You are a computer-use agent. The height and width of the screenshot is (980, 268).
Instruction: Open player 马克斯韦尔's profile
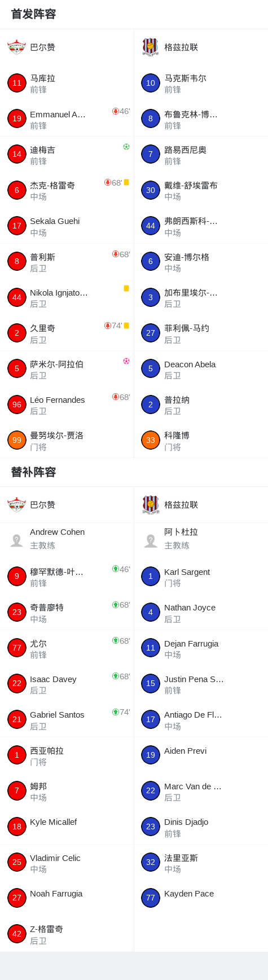coord(201,83)
